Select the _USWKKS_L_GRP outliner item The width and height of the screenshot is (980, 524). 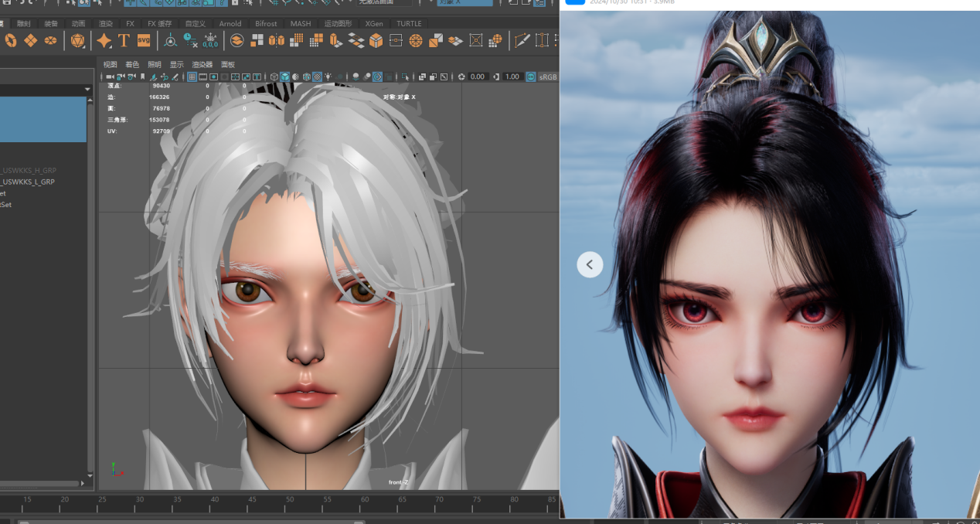[28, 182]
